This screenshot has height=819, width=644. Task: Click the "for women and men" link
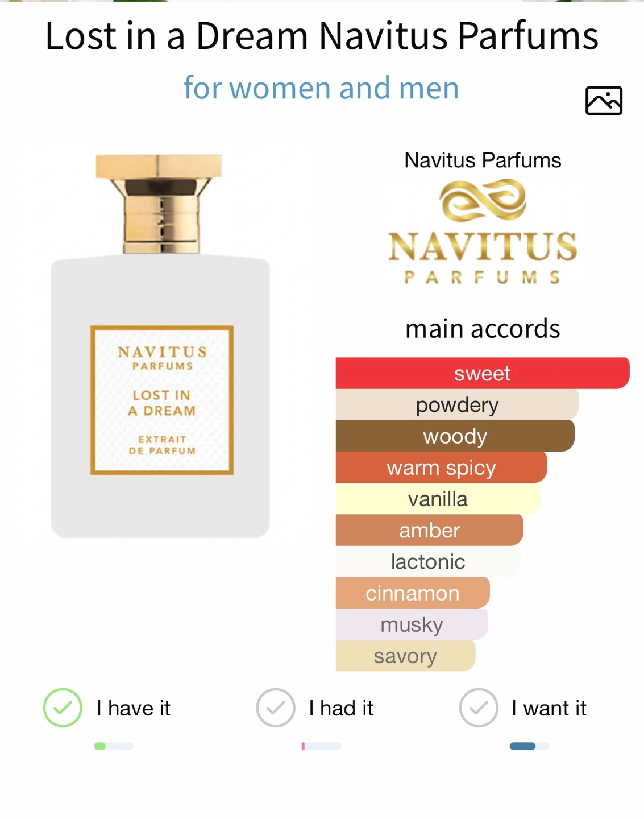tap(321, 88)
